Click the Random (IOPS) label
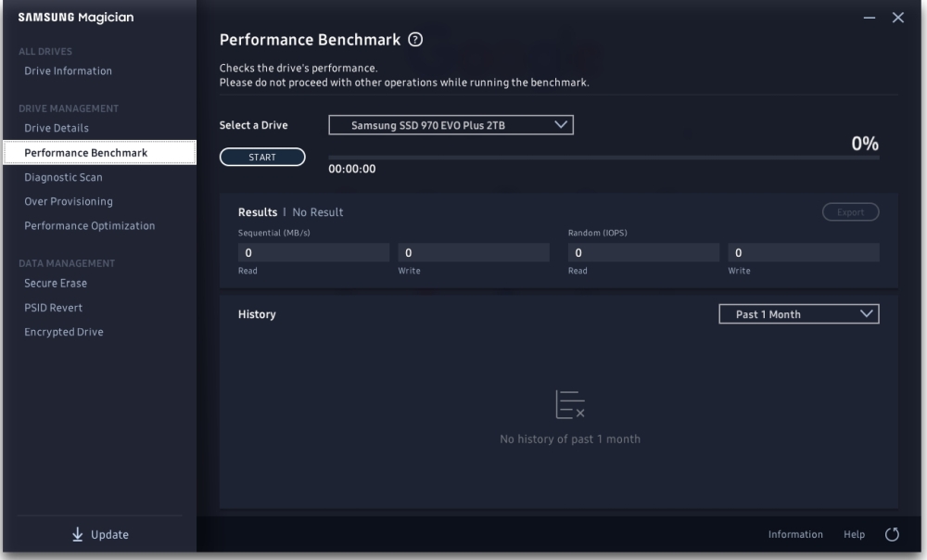This screenshot has height=560, width=927. tap(597, 233)
